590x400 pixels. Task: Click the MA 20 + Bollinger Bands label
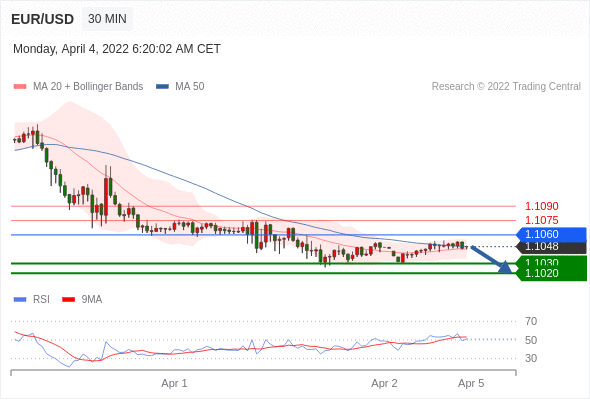(88, 87)
